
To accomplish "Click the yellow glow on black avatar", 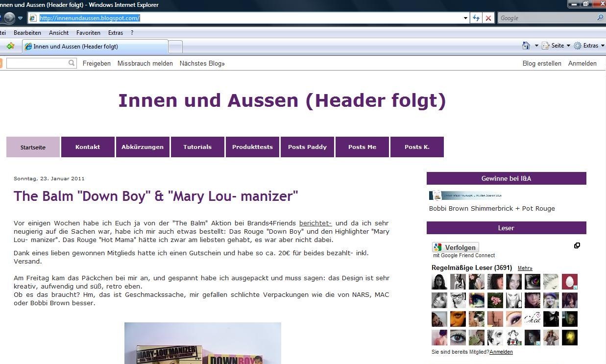I will 570,338.
